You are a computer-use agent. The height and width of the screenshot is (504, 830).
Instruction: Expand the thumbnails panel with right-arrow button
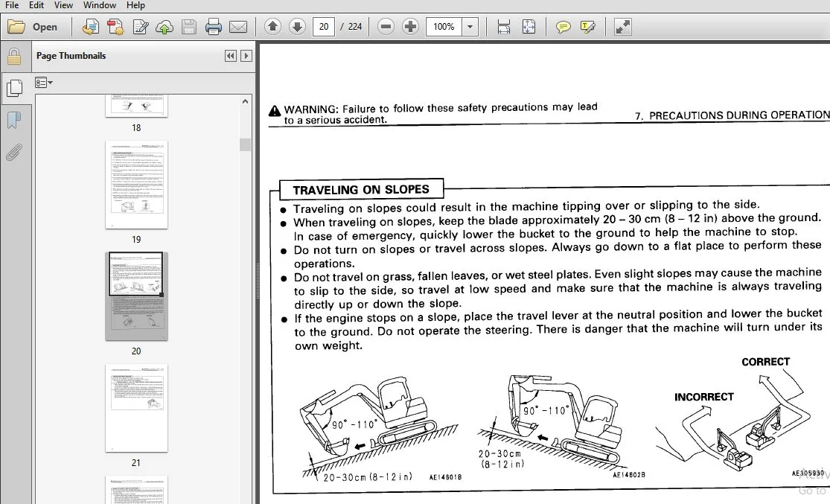pos(246,56)
